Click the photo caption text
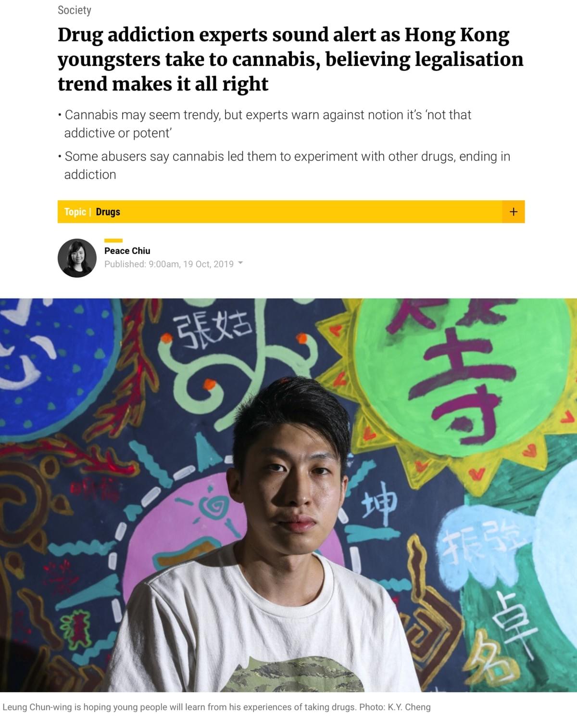The width and height of the screenshot is (577, 728). click(216, 707)
